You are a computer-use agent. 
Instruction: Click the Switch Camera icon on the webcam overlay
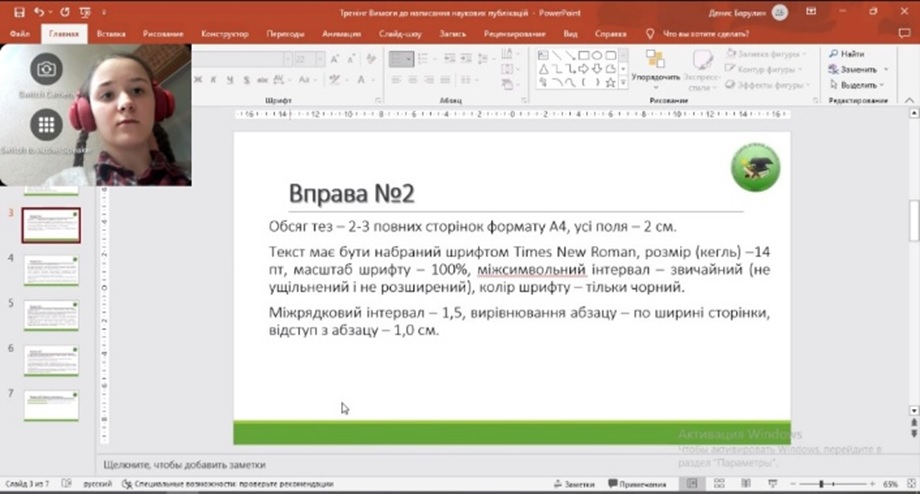click(x=46, y=70)
